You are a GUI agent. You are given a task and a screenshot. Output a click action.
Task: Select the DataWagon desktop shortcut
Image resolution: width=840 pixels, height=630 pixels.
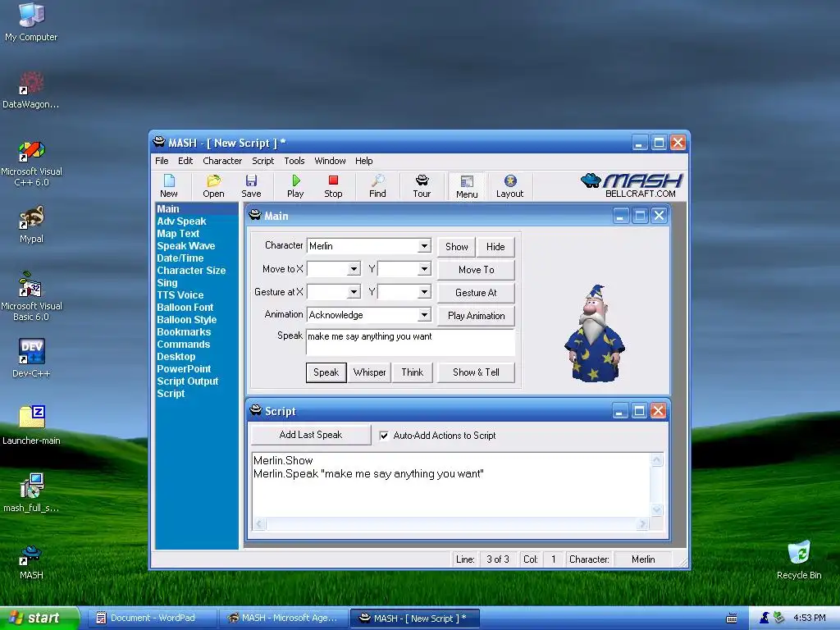(x=31, y=90)
